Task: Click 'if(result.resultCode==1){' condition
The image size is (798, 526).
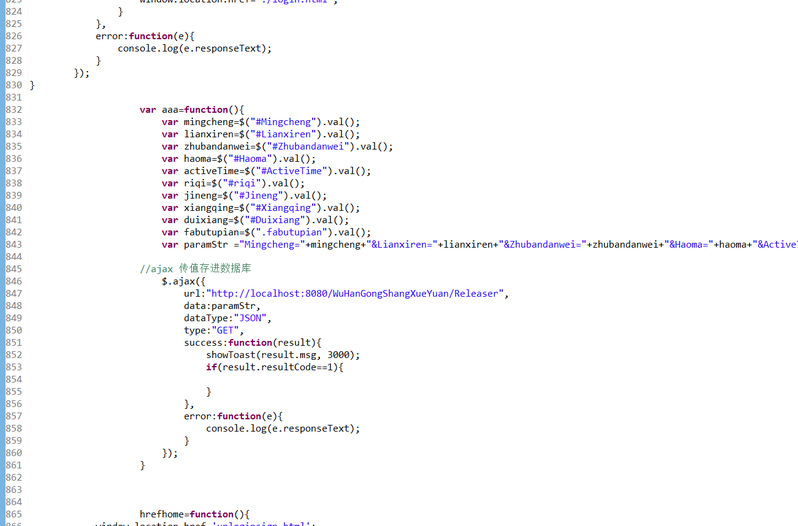Action: click(275, 367)
